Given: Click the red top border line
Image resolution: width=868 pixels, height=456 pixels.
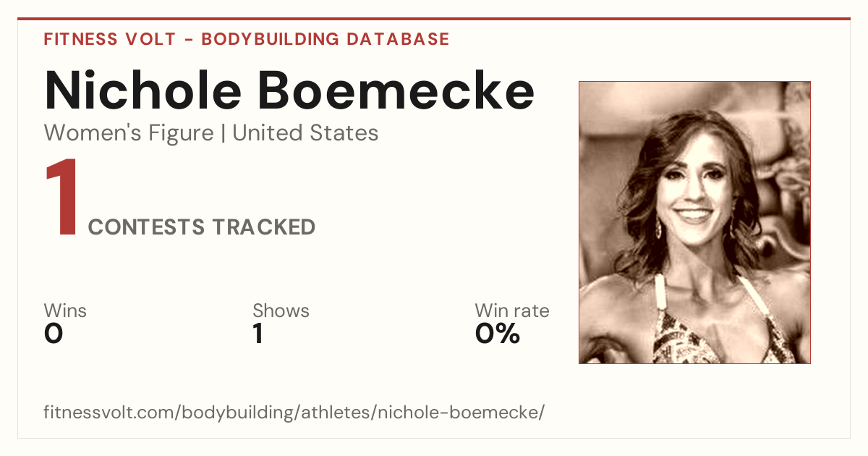Looking at the screenshot, I should pos(434,19).
